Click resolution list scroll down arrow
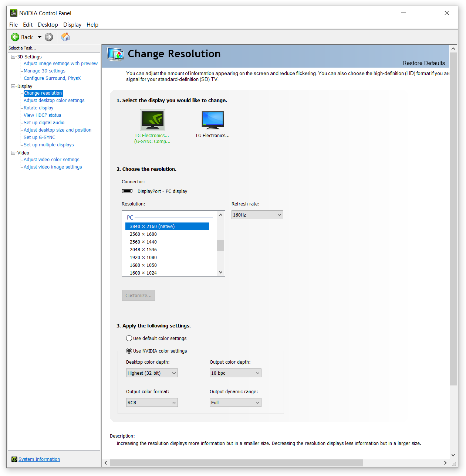The height and width of the screenshot is (476, 466). tap(221, 272)
